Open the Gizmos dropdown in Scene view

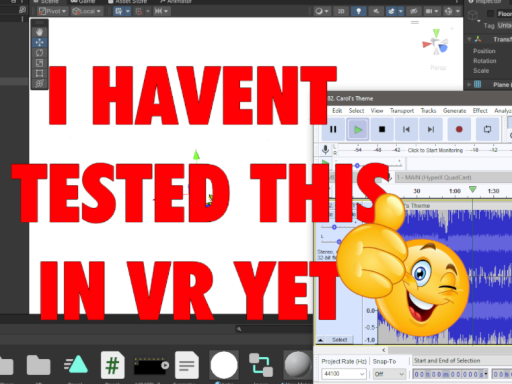(x=452, y=11)
